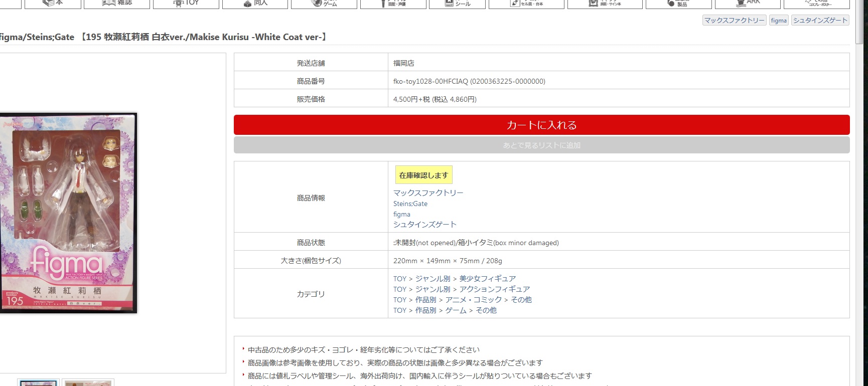Click TOY in the 美少女フィギュア breadcrumb row
868x386 pixels.
click(400, 279)
